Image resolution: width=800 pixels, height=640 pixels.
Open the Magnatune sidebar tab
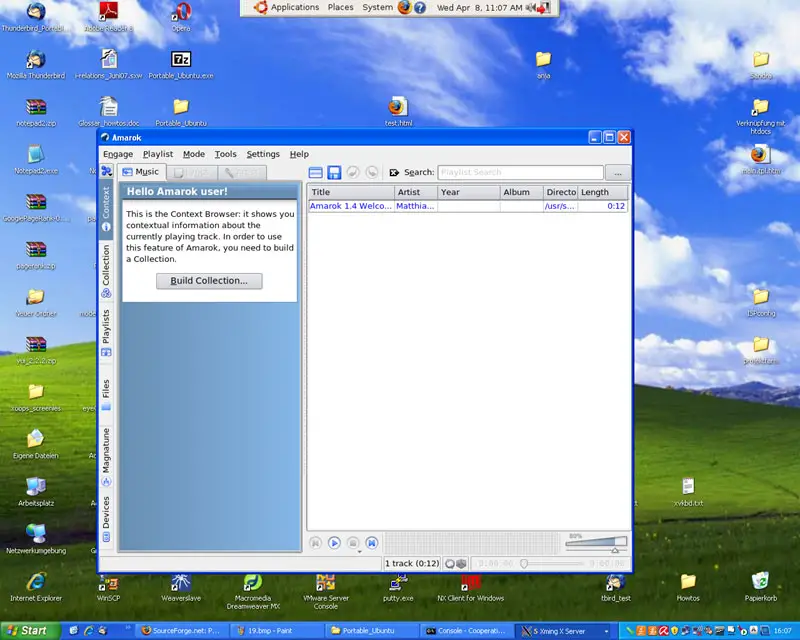106,457
